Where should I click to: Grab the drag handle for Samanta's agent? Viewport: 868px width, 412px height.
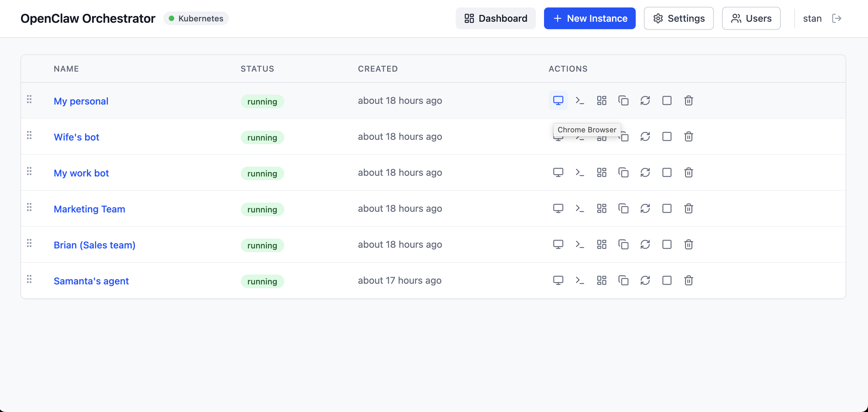point(29,279)
